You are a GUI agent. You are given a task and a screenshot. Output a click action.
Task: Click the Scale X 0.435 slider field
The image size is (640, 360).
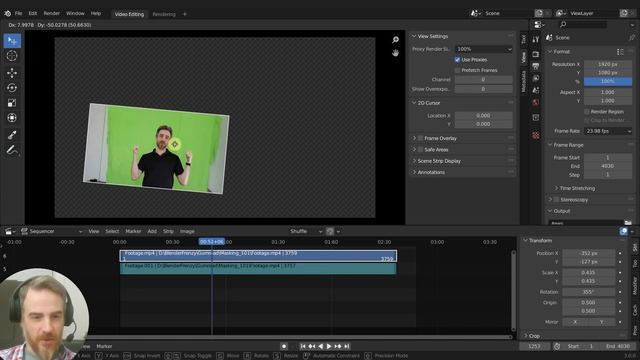click(589, 273)
